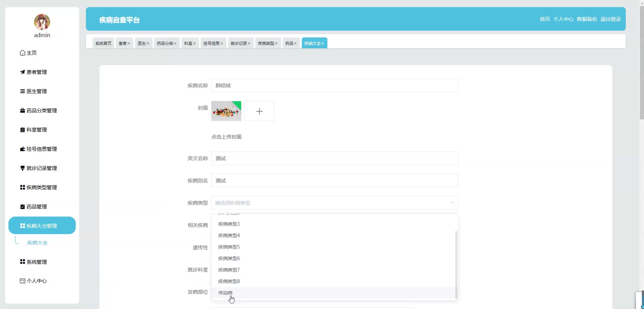The width and height of the screenshot is (644, 309).
Task: Switch to the 系统首页 tab
Action: tap(103, 43)
